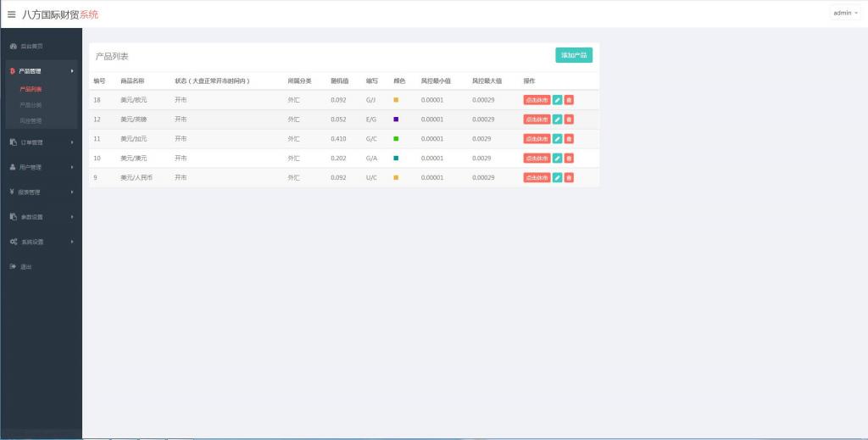Click the purple color swatch for 美元/英镑
The image size is (868, 440).
pos(396,120)
